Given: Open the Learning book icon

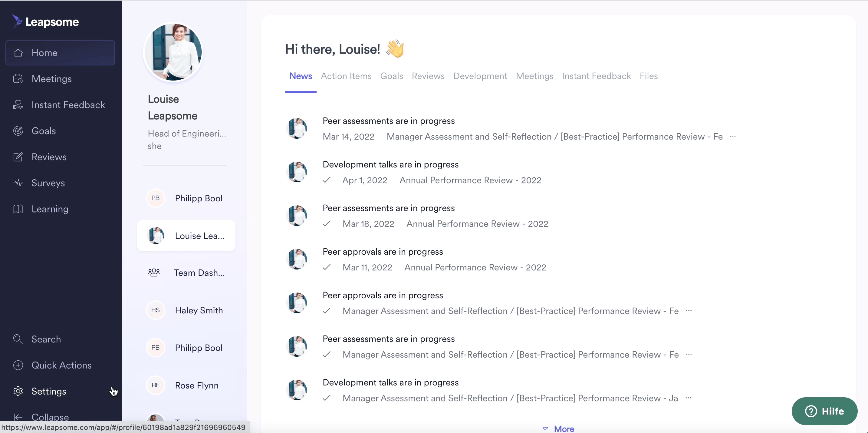Looking at the screenshot, I should coord(18,209).
